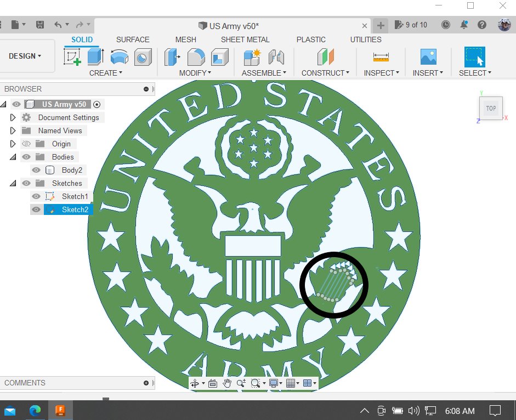Save the document with the floppy icon
The width and height of the screenshot is (516, 420).
(x=40, y=25)
